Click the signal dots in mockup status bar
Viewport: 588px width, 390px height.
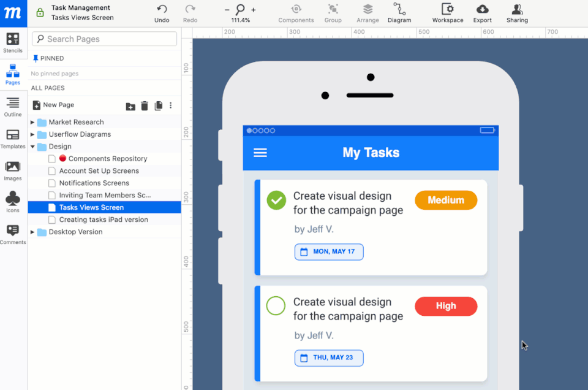[261, 131]
